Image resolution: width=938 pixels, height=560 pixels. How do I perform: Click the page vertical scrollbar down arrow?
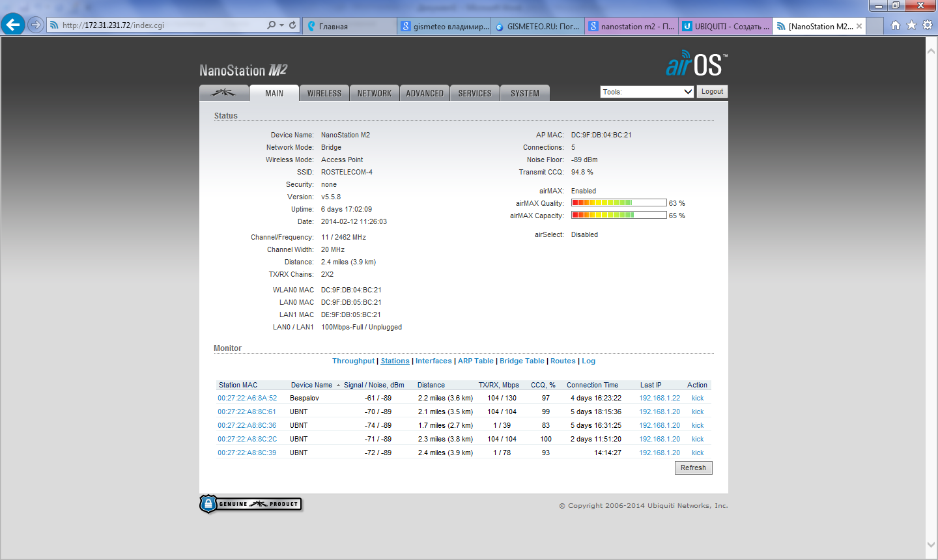point(931,545)
